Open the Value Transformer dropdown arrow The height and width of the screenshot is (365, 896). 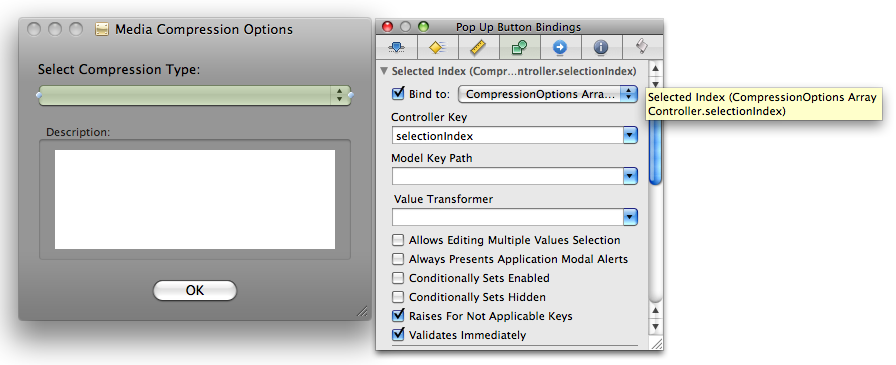click(630, 217)
